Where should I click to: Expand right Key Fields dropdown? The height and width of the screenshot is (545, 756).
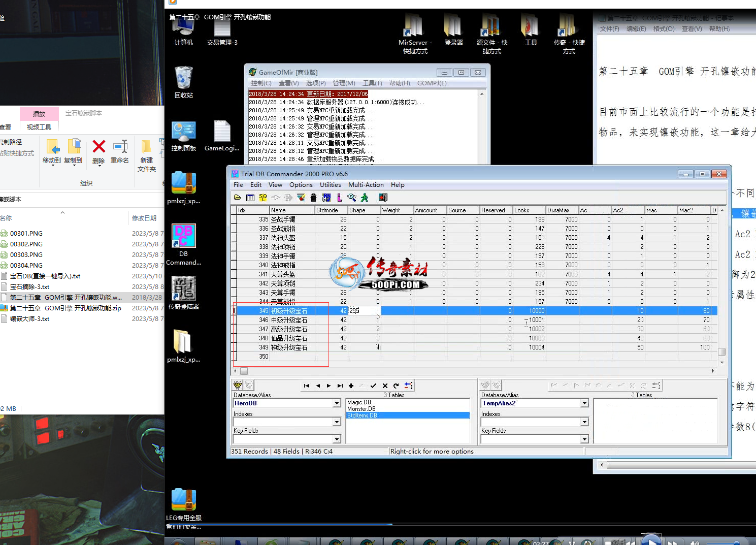point(584,439)
